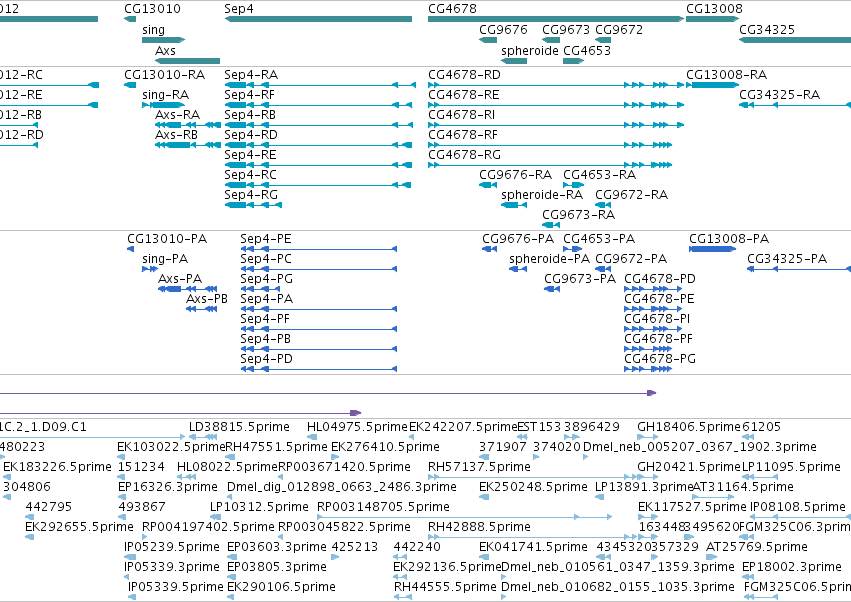851x602 pixels.
Task: Click transcript CG4678-RG
Action: tap(550, 165)
